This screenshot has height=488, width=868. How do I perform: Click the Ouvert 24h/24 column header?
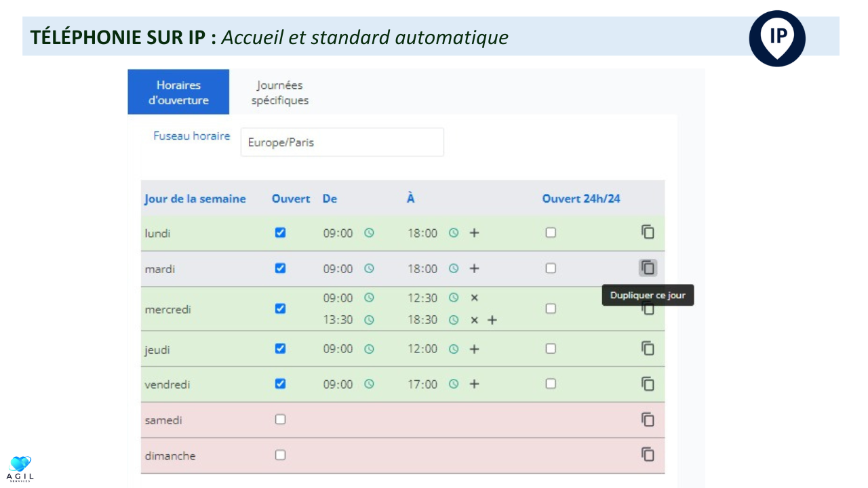pyautogui.click(x=581, y=199)
